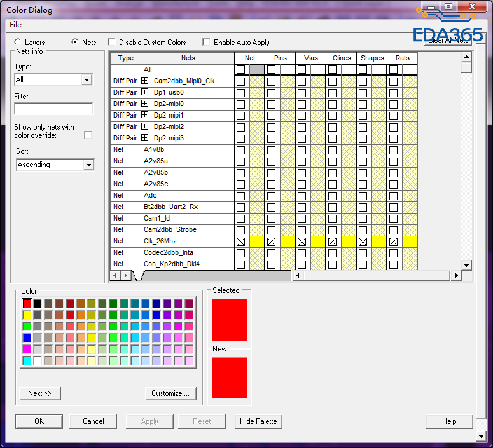Expand the Dp2-mipi0 diff pair

[144, 104]
